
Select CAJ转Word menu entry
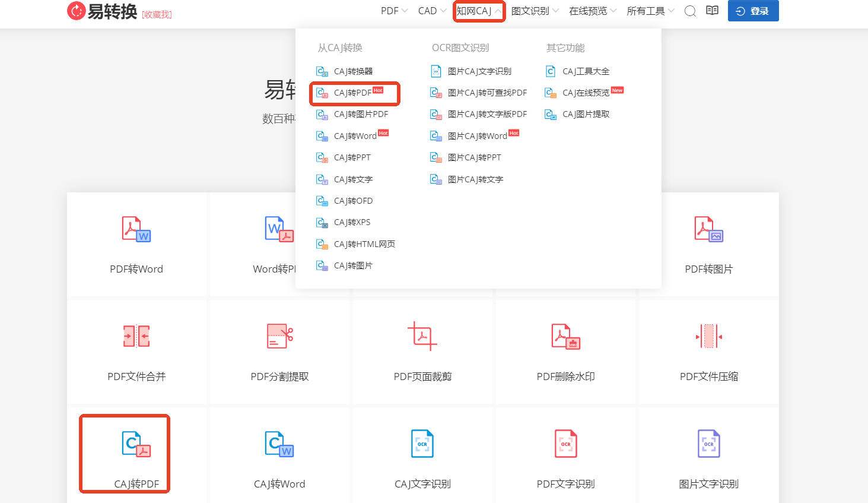click(355, 136)
